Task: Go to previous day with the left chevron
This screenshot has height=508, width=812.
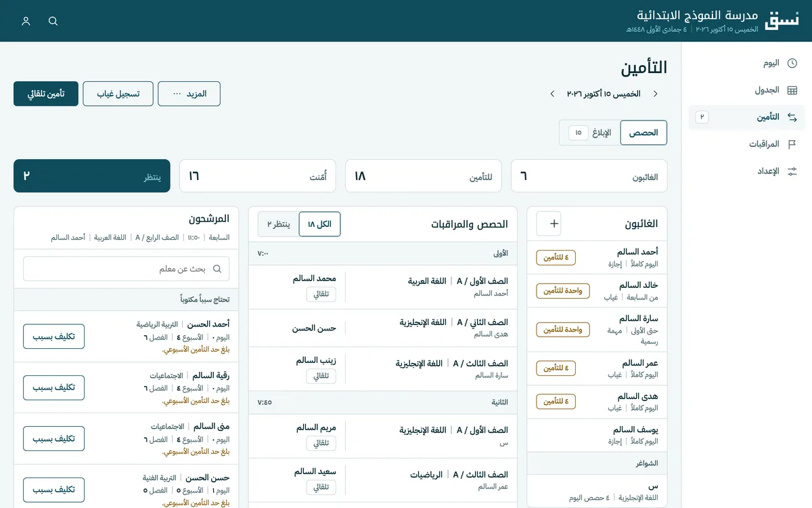Action: pyautogui.click(x=552, y=93)
